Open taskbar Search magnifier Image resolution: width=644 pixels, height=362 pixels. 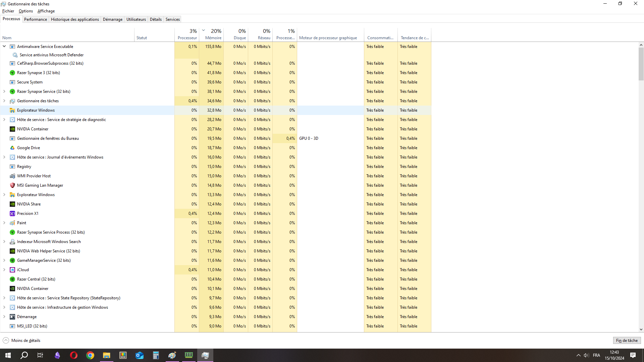(24, 355)
